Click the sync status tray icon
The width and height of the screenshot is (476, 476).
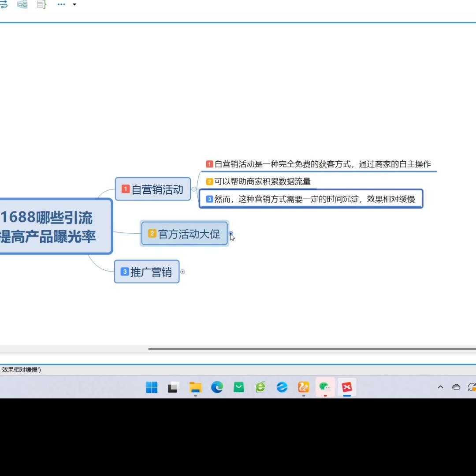(x=472, y=387)
